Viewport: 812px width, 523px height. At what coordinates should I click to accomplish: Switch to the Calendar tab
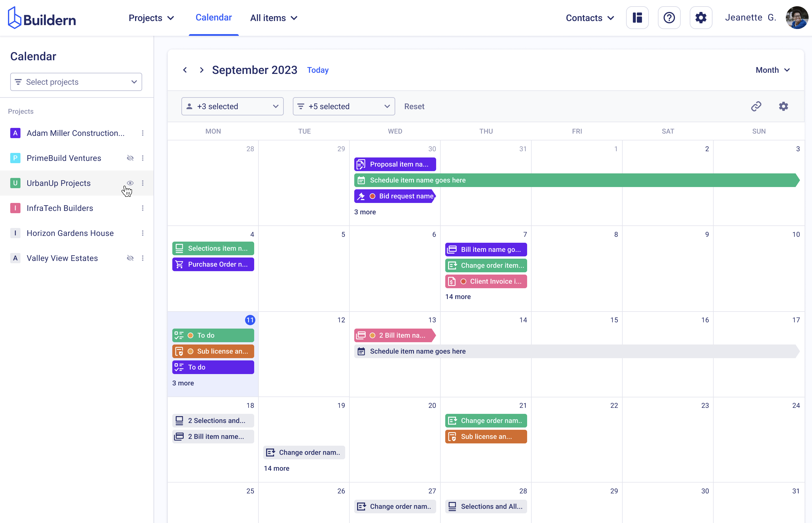point(214,18)
